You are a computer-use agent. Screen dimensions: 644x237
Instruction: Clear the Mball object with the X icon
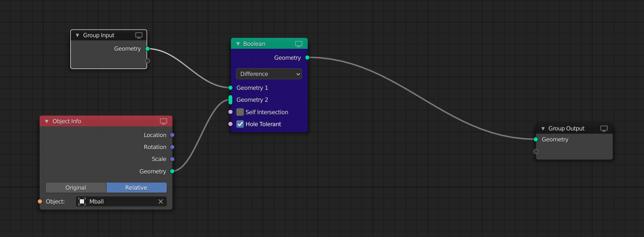161,202
